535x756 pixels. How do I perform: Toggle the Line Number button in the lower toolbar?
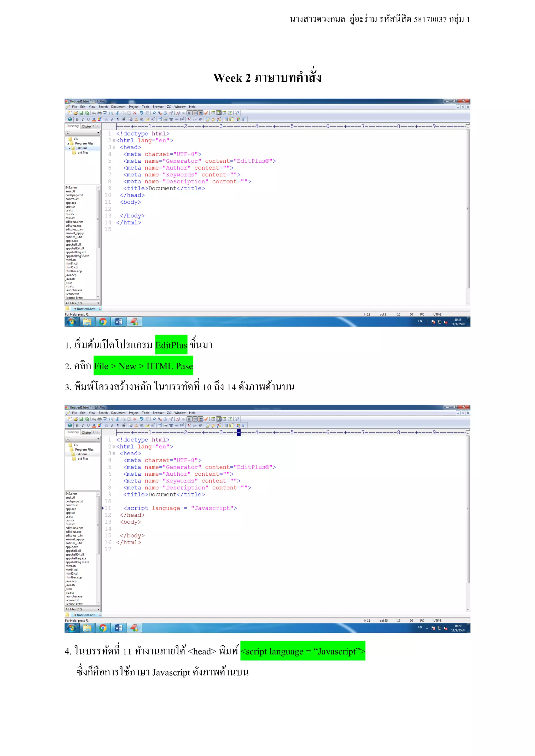pos(201,419)
